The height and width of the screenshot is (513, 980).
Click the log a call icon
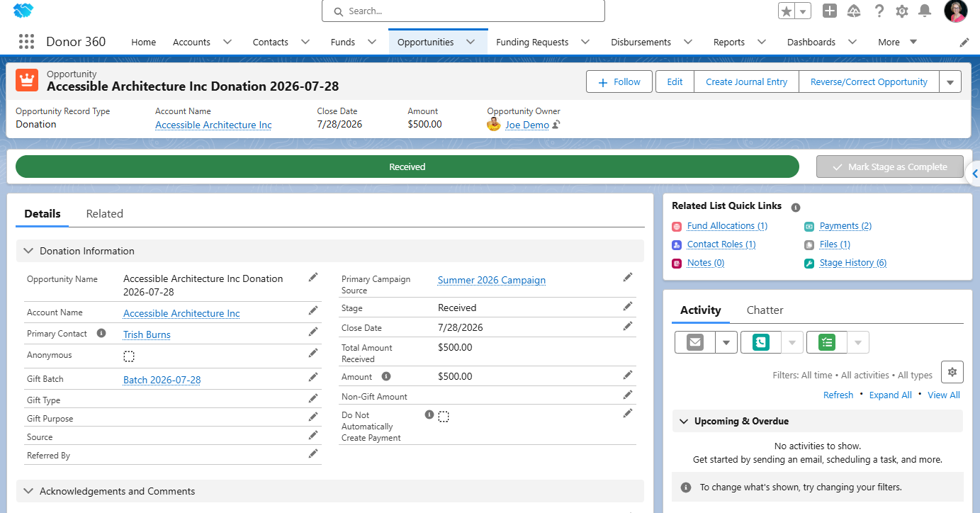click(x=760, y=342)
